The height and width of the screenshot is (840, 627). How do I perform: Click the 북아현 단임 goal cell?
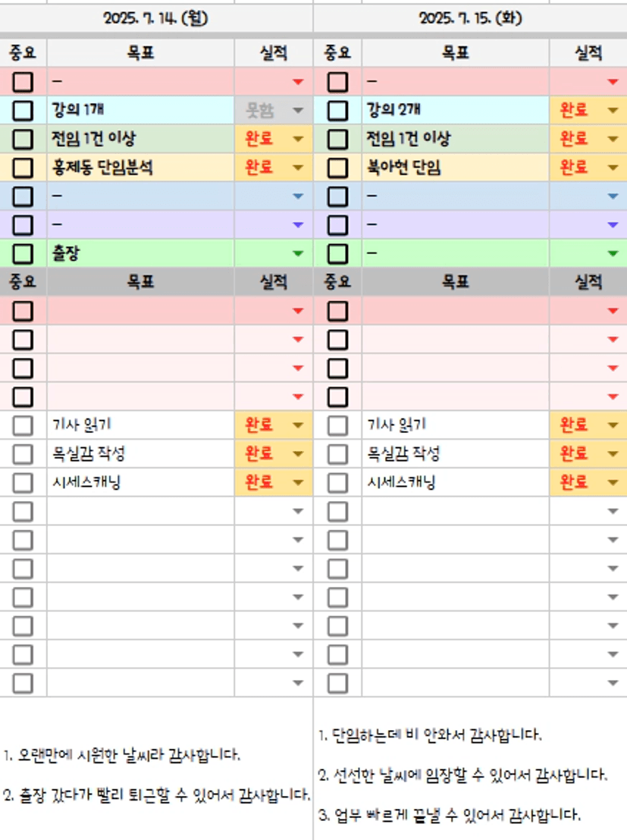(455, 168)
